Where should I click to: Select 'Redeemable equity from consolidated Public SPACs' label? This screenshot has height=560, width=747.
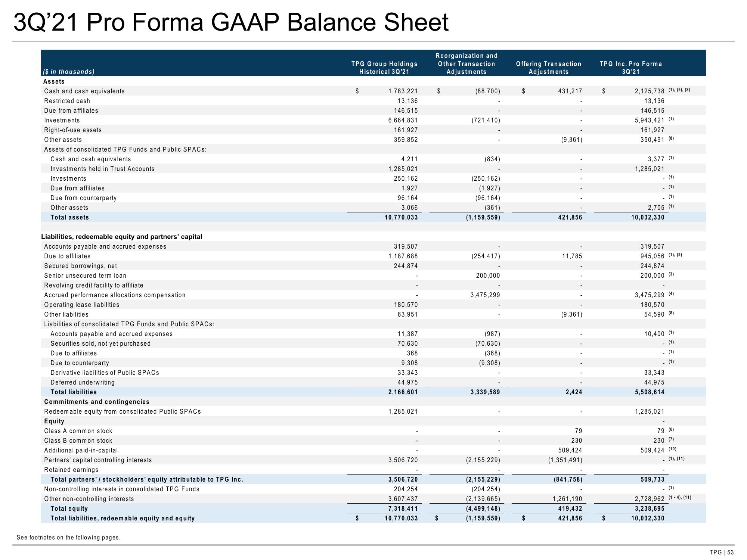123,411
